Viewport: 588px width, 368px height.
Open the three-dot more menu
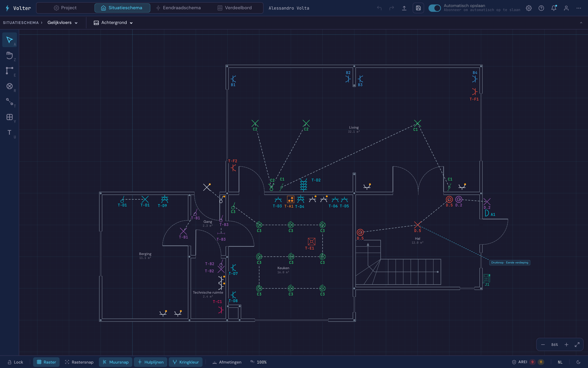[x=579, y=8]
